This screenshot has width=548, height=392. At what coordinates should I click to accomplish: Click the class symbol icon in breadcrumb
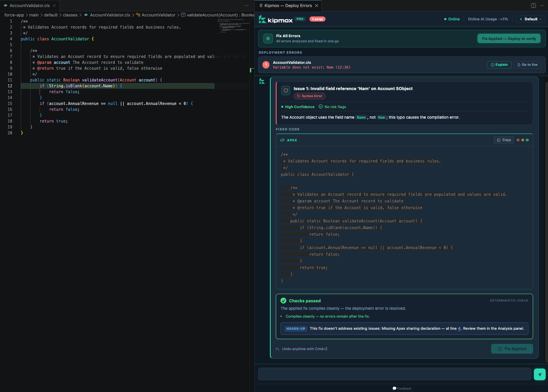tap(138, 15)
